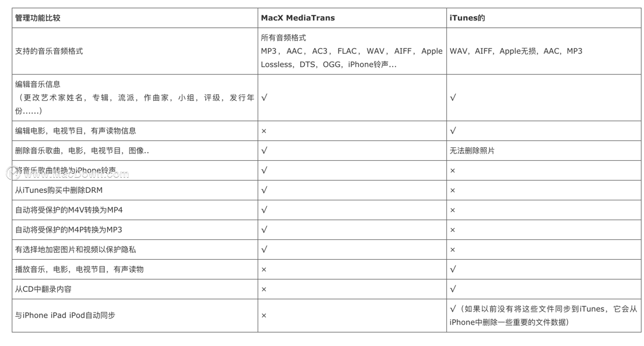Click MacX checkmark for 从iTunes购买中删除DRM row
Viewport: 644px width, 346px height.
click(264, 190)
